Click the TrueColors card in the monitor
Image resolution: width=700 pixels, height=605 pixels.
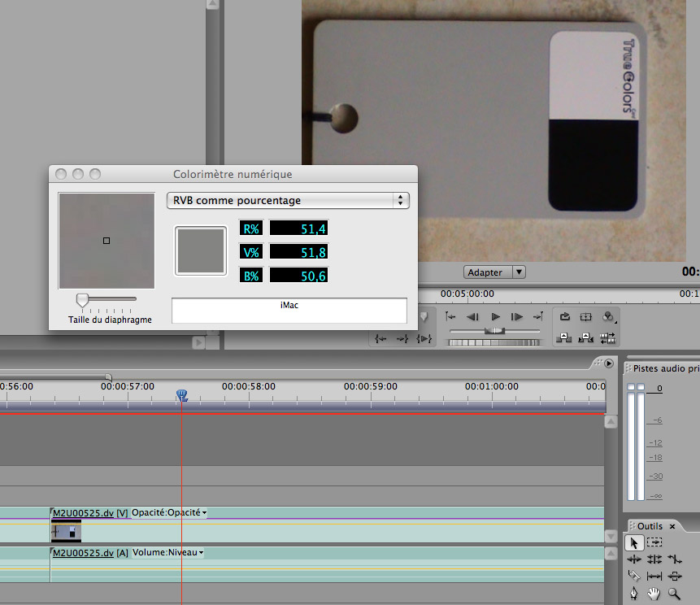(x=480, y=119)
